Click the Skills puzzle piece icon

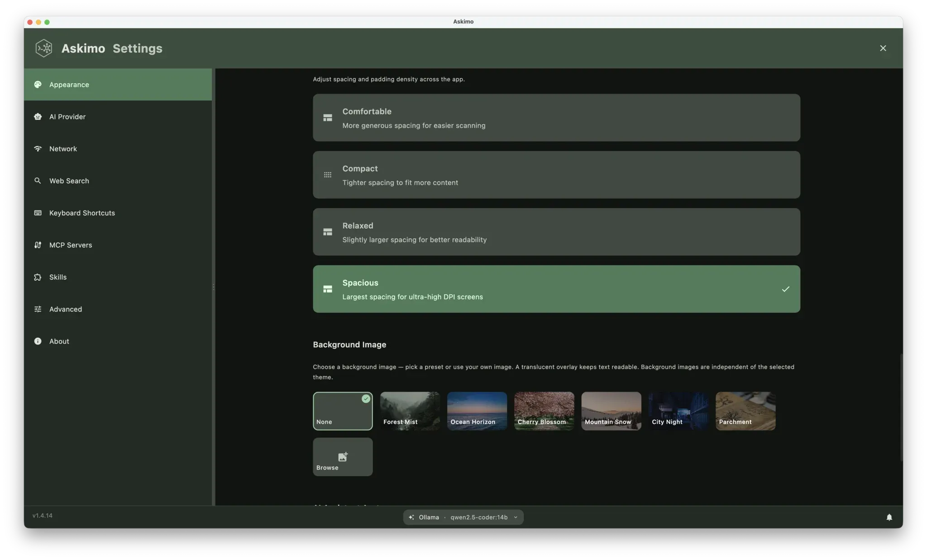(x=38, y=277)
